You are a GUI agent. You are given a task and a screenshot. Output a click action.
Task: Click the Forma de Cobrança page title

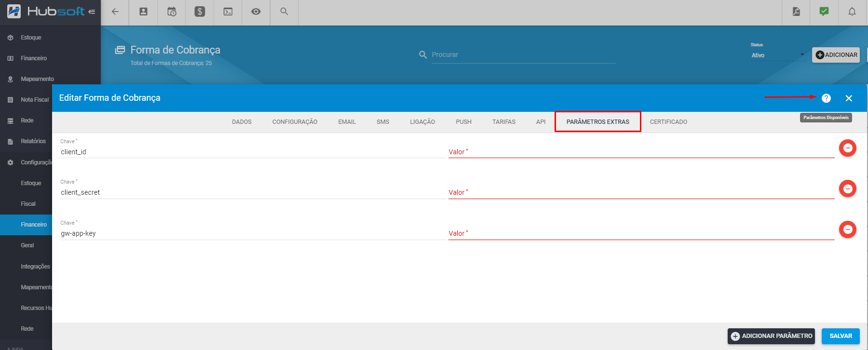coord(175,50)
